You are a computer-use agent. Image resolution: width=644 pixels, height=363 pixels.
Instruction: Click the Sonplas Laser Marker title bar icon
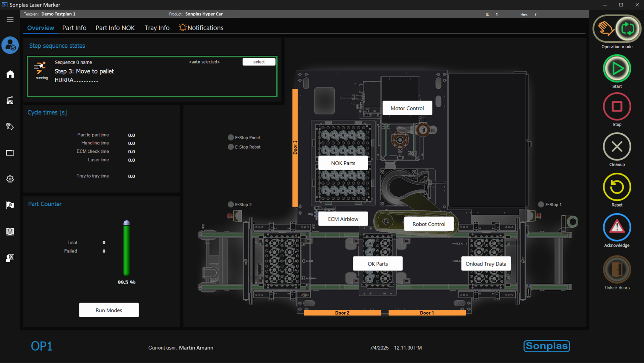5,5
